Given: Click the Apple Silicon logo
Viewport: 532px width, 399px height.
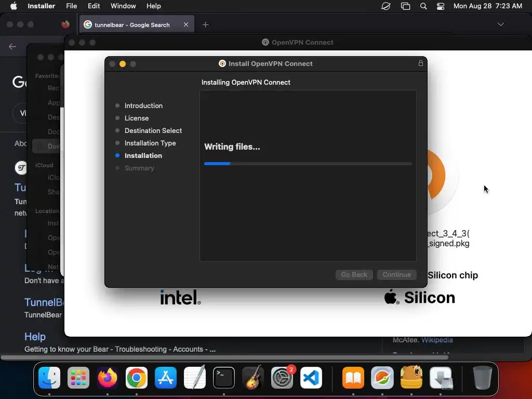Looking at the screenshot, I should click(420, 297).
